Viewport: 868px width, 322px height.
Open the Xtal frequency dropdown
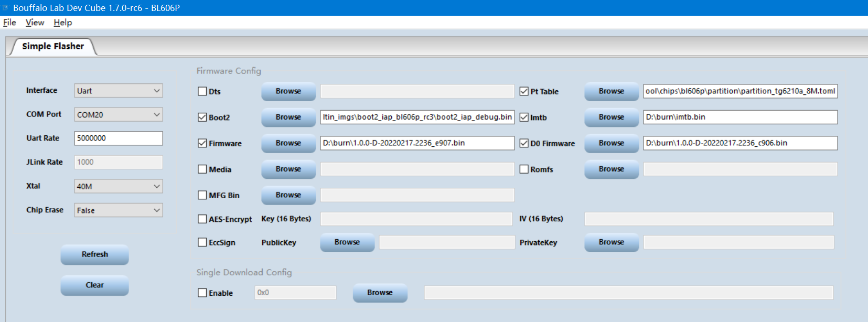tap(119, 186)
